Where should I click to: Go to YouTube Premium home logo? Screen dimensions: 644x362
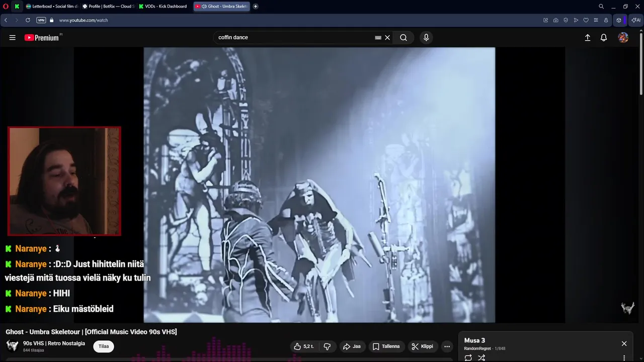click(41, 38)
